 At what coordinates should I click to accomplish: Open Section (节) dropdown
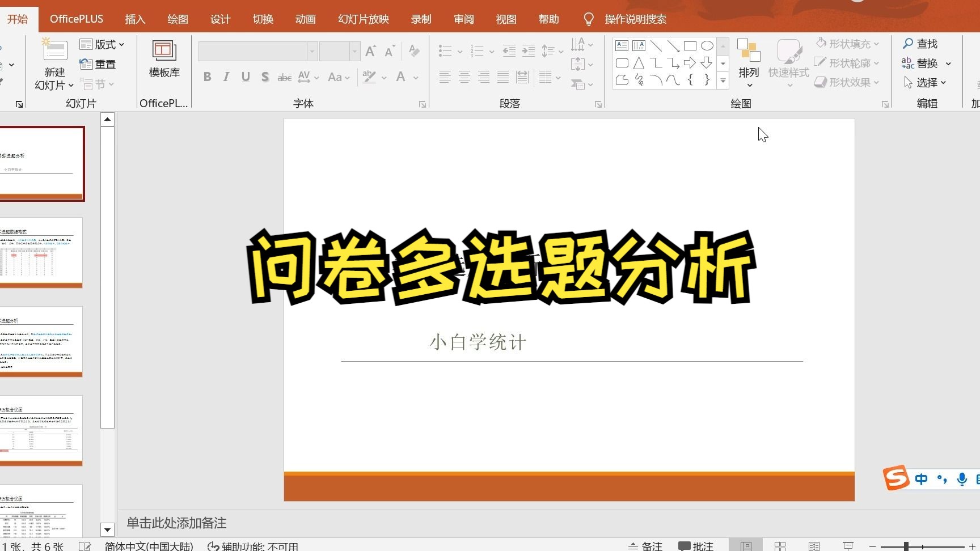pyautogui.click(x=98, y=84)
